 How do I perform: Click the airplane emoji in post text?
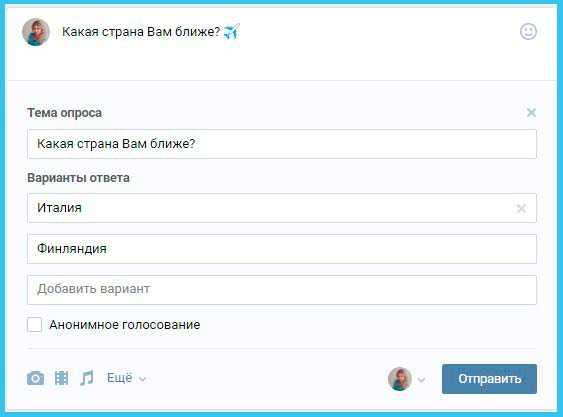232,32
